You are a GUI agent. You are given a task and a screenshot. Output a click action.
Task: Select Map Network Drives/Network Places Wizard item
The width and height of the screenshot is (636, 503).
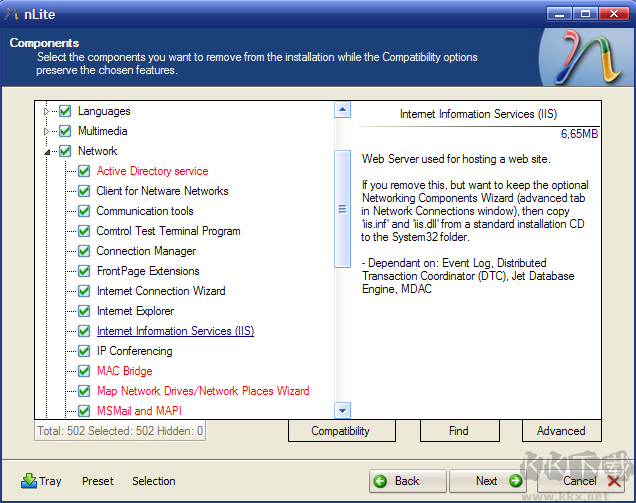[203, 391]
